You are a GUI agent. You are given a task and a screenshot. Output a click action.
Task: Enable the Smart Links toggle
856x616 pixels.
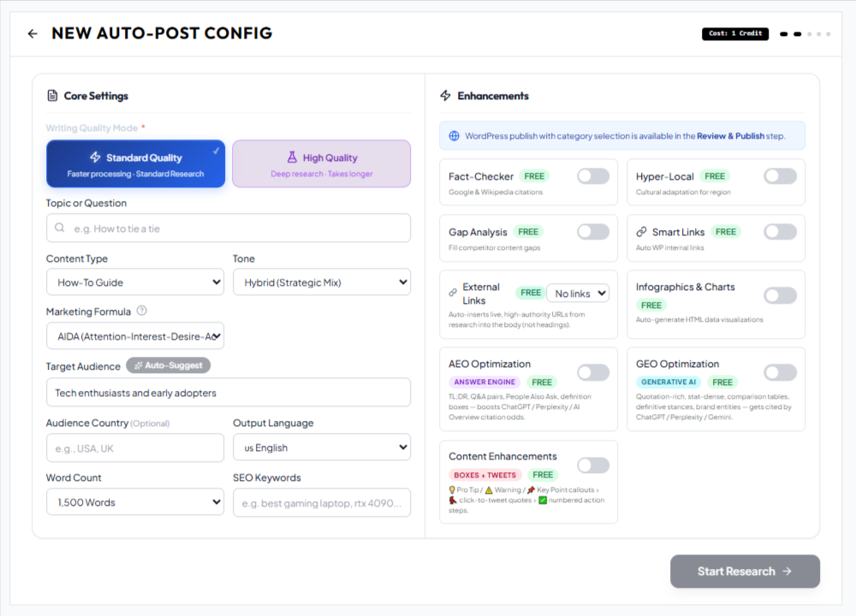pyautogui.click(x=780, y=232)
